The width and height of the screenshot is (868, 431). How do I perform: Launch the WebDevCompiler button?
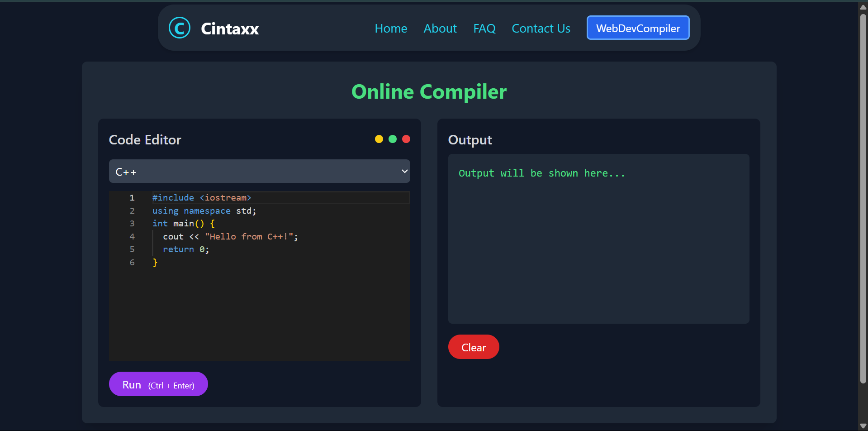pos(638,28)
